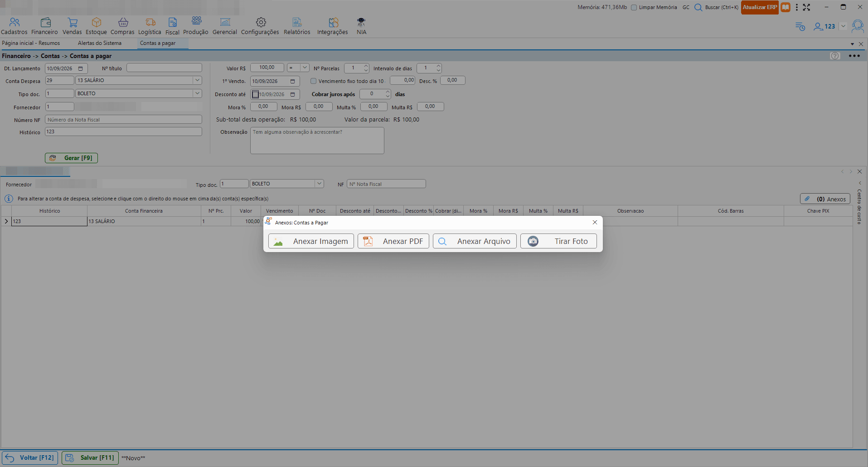Click Salvar [F11] button
The width and height of the screenshot is (868, 467).
[90, 457]
